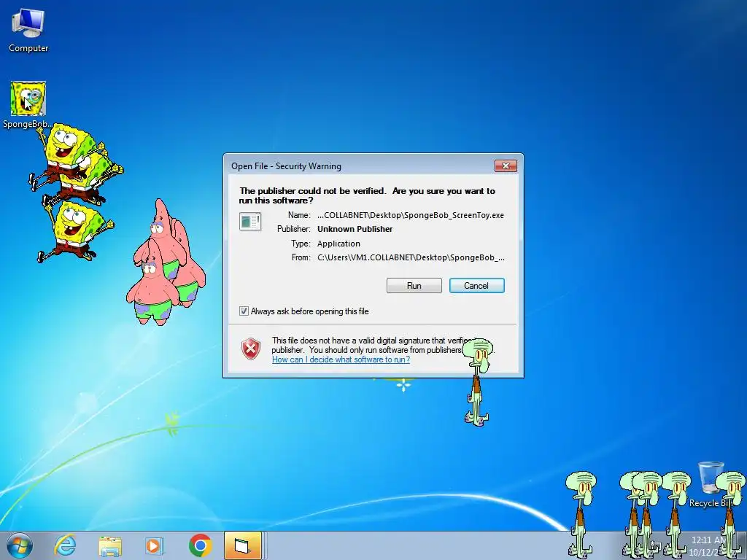Uncheck Always ask before opening this file
The width and height of the screenshot is (747, 560).
tap(244, 311)
